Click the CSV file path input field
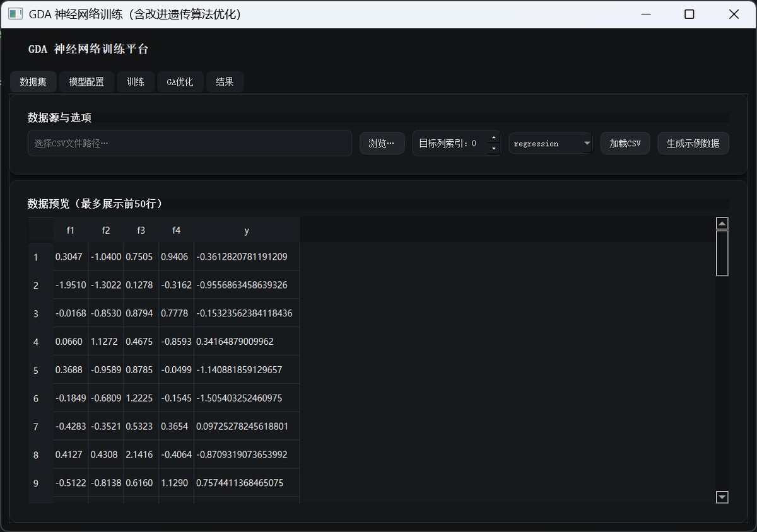757x532 pixels. (189, 144)
